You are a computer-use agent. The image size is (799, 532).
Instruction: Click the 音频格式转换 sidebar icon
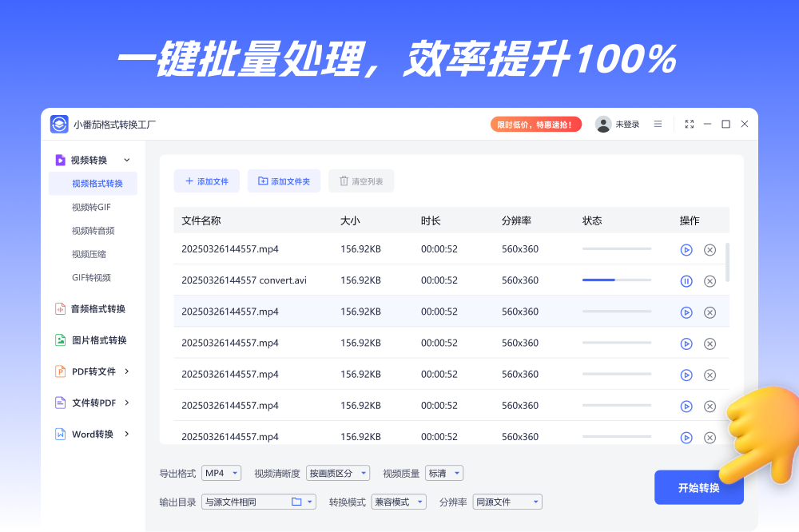tap(60, 309)
